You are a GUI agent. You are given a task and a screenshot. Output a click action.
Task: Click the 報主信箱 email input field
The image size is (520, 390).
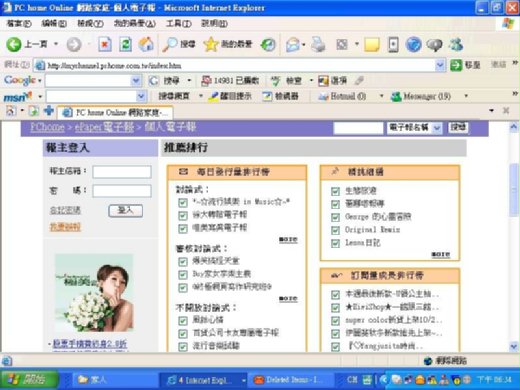[x=122, y=172]
